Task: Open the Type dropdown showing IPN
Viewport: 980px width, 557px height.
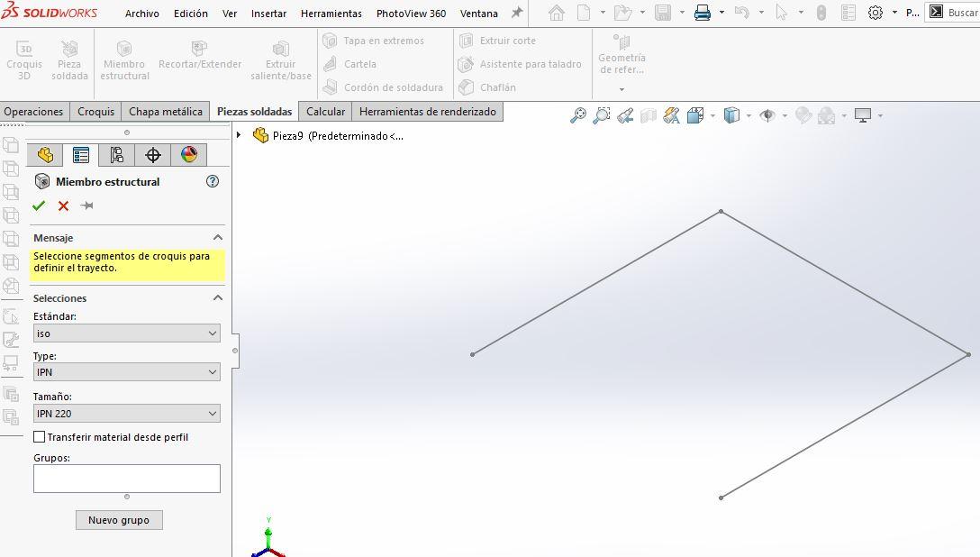Action: pyautogui.click(x=126, y=372)
